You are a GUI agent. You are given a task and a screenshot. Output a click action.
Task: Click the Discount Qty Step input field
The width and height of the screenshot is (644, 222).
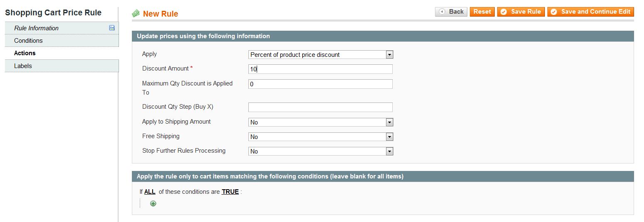(320, 107)
